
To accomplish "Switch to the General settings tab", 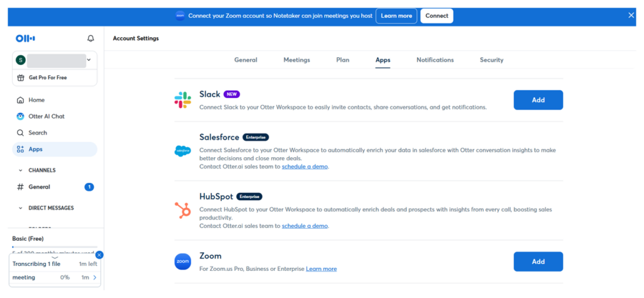I will [x=246, y=60].
